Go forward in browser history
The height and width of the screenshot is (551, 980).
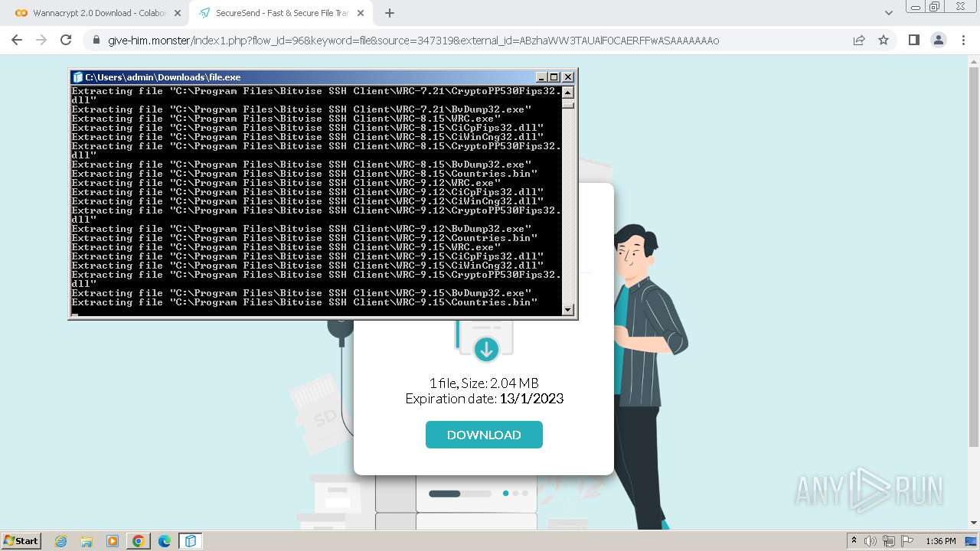41,40
